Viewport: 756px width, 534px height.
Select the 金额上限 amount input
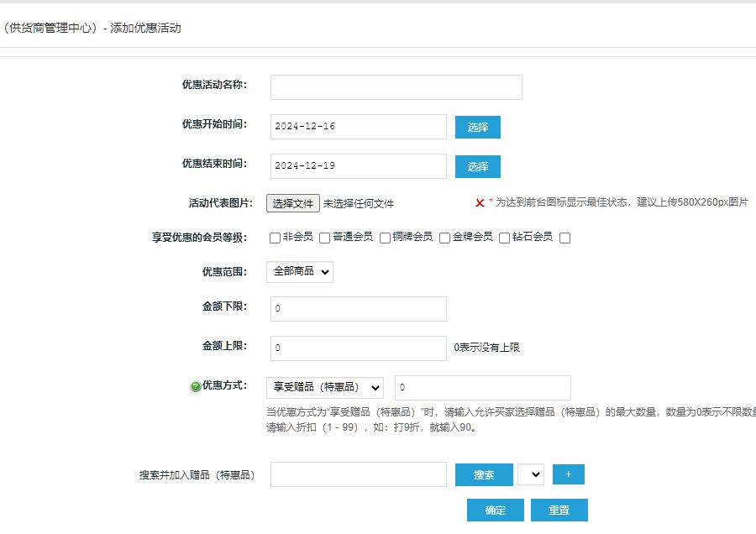pyautogui.click(x=357, y=348)
